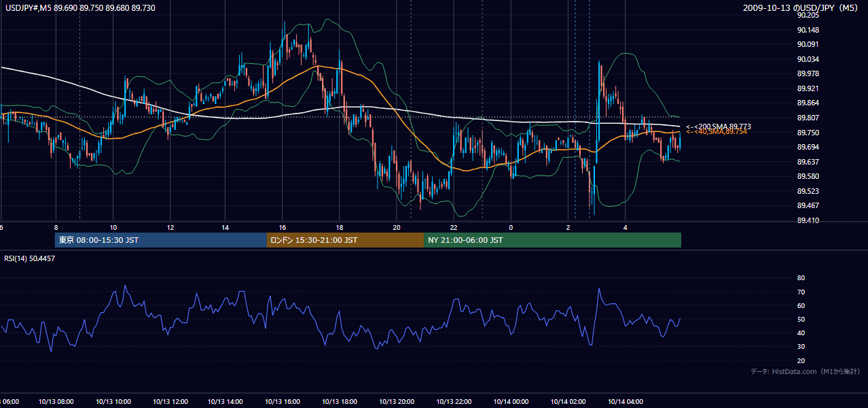Click RSI scale value 40
This screenshot has height=408, width=868.
[801, 333]
